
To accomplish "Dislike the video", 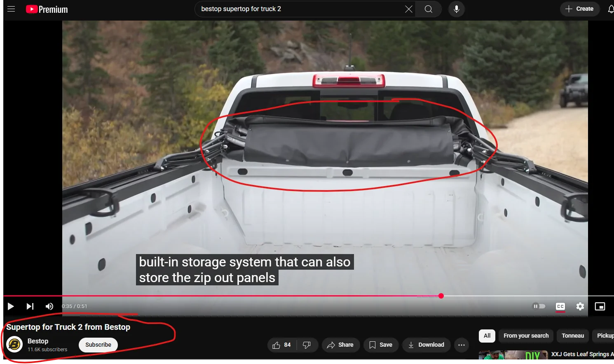I will [x=307, y=345].
